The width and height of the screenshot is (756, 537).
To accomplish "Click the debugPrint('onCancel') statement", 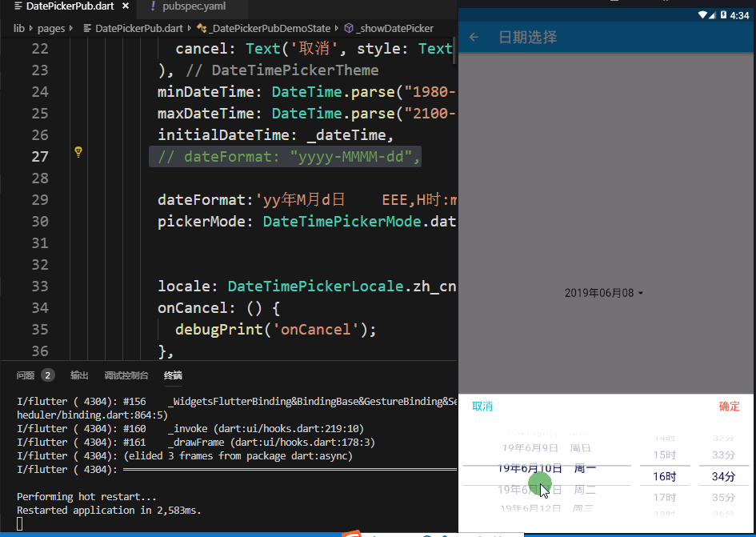I will point(276,330).
